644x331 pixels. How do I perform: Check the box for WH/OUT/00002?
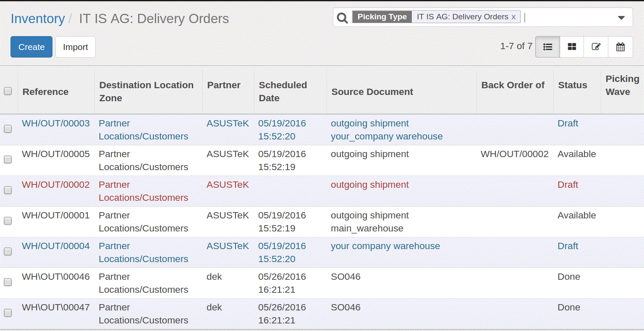click(x=8, y=190)
